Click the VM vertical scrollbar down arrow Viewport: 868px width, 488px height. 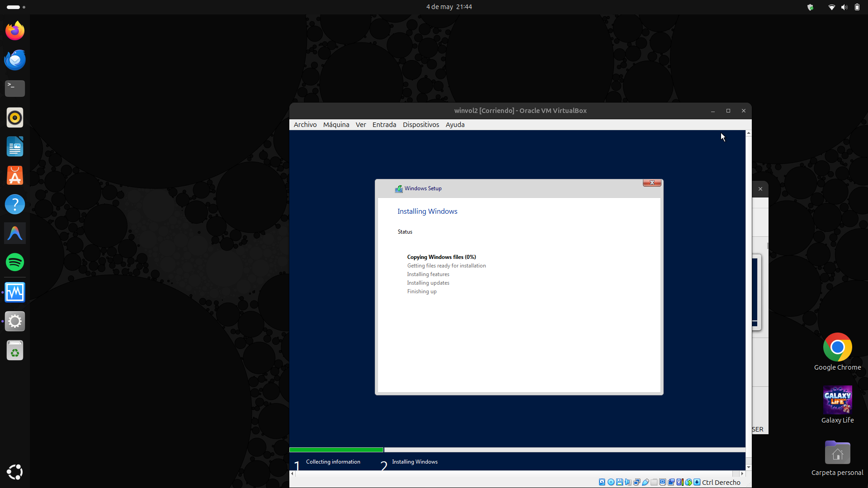tap(749, 467)
